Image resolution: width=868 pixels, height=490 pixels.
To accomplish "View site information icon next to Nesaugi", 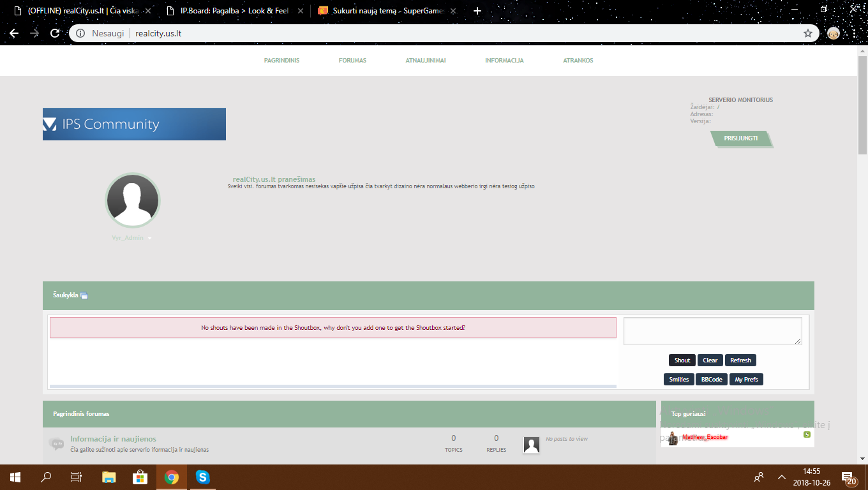I will (80, 33).
